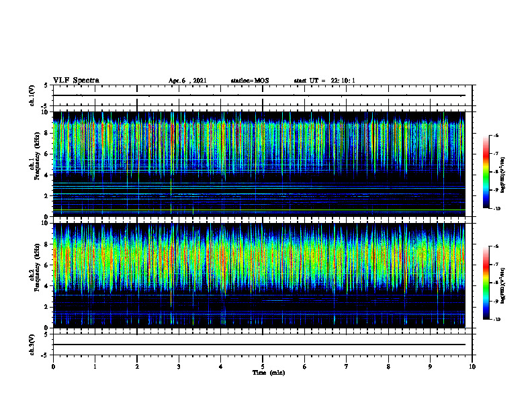
Task: Click time tick label "7" on bottom axis
Action: 347,367
